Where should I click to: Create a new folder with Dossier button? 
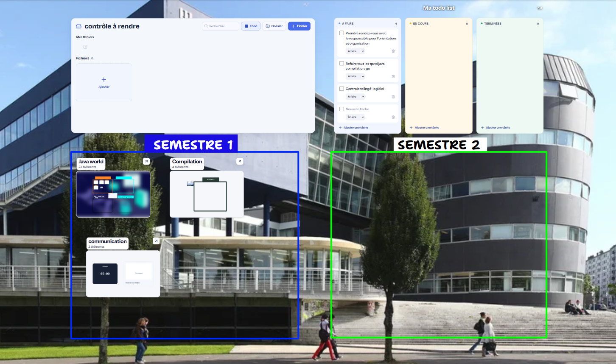274,26
